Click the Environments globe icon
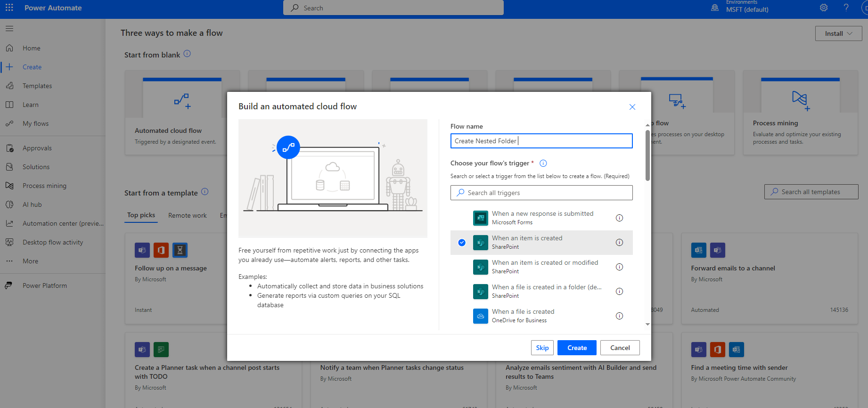This screenshot has height=408, width=868. pyautogui.click(x=715, y=8)
